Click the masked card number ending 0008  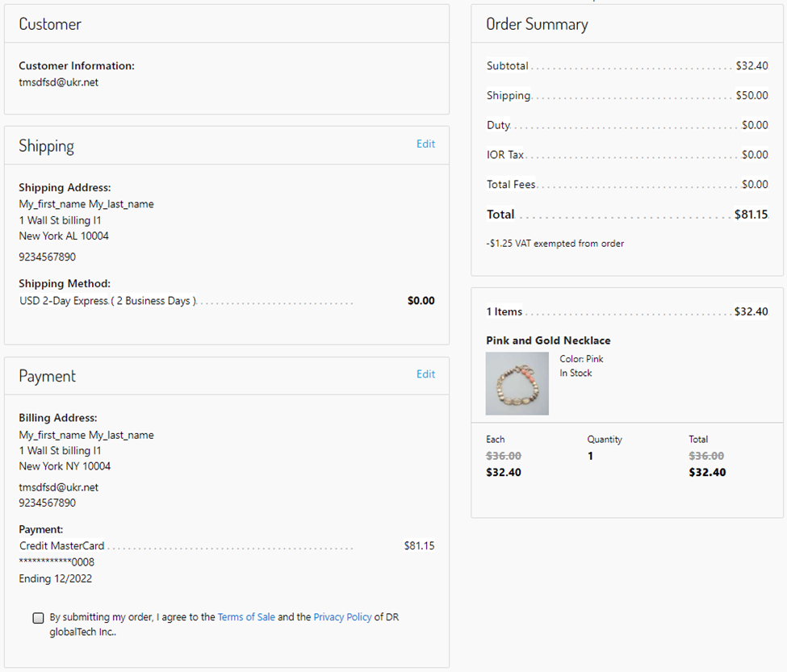57,562
